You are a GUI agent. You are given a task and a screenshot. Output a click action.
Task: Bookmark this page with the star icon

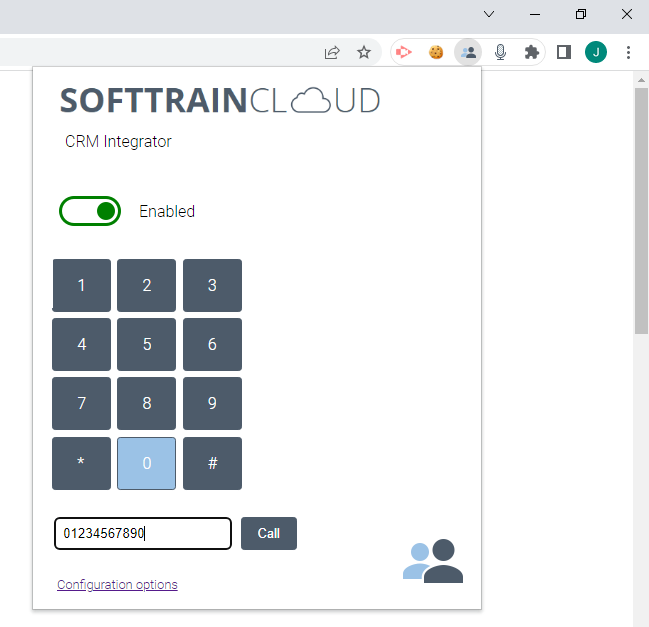(364, 53)
